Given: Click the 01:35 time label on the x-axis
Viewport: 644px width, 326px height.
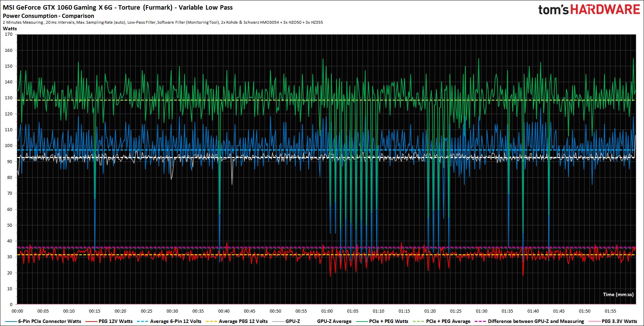Looking at the screenshot, I should [x=507, y=311].
